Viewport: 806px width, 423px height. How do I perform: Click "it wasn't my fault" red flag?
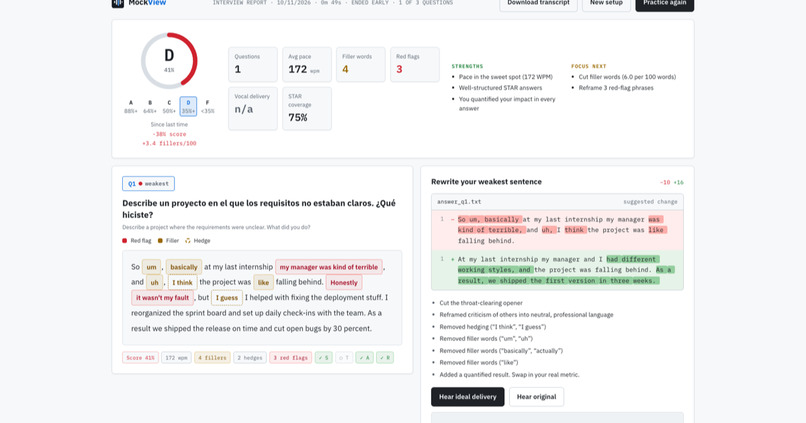pyautogui.click(x=162, y=298)
